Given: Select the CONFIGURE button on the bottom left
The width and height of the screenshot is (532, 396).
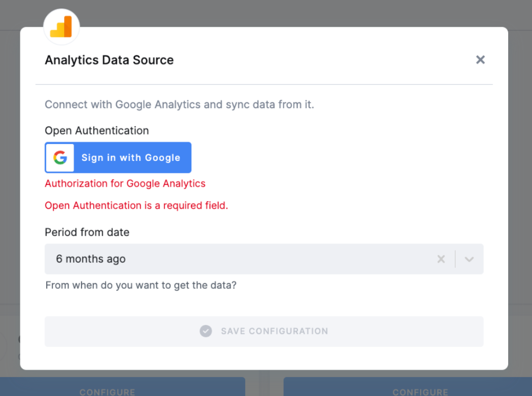Looking at the screenshot, I should (x=107, y=392).
